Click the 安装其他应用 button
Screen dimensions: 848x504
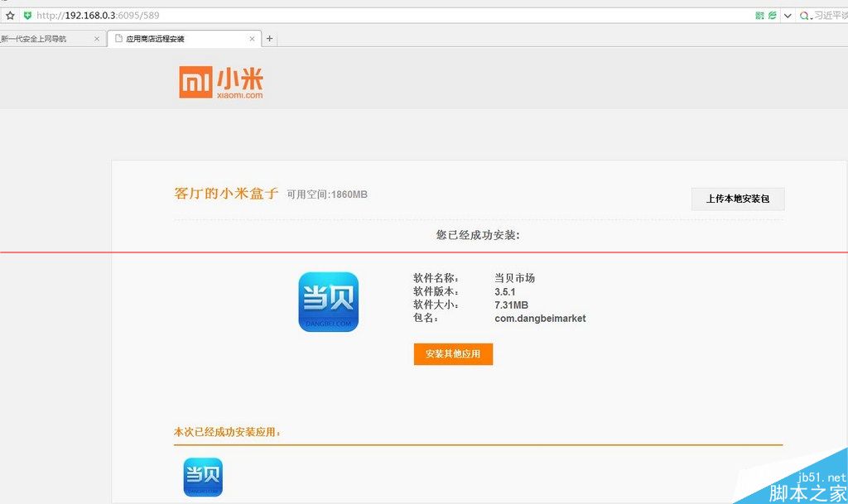click(453, 354)
